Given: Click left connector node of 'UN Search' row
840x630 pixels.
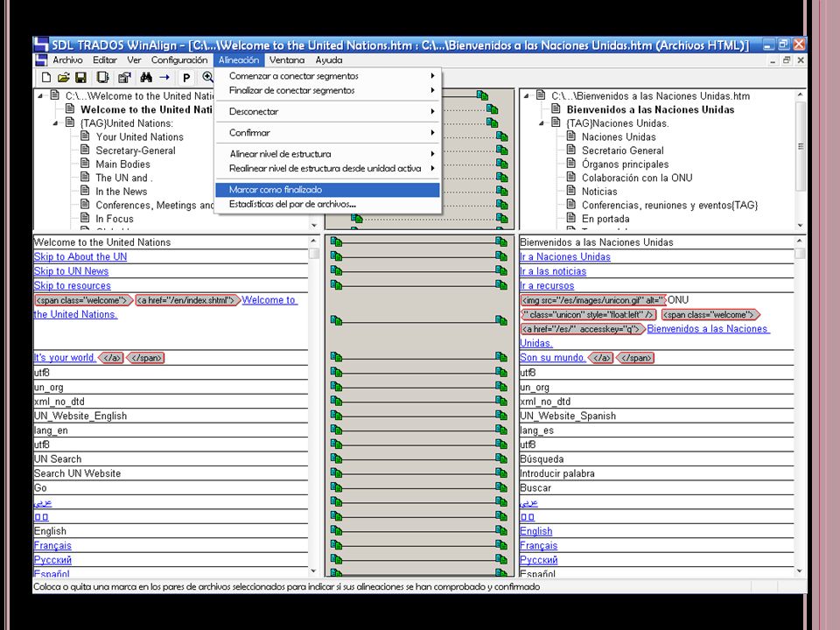Looking at the screenshot, I should pos(336,458).
